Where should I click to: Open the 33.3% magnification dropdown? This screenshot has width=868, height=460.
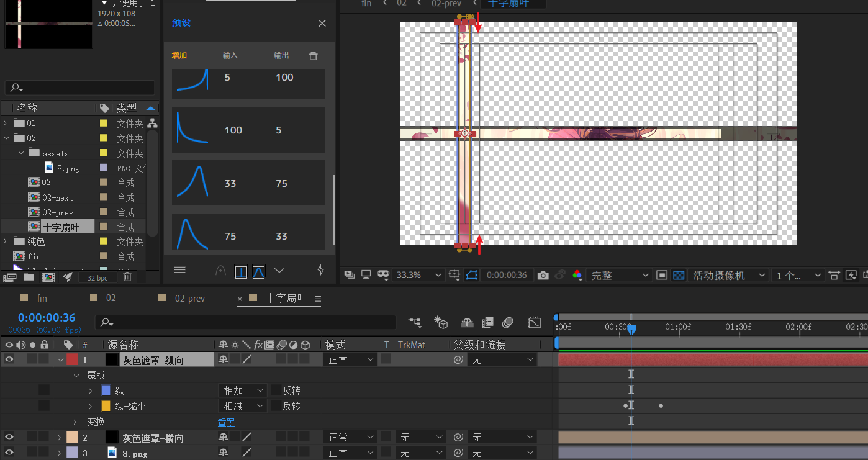pyautogui.click(x=418, y=275)
